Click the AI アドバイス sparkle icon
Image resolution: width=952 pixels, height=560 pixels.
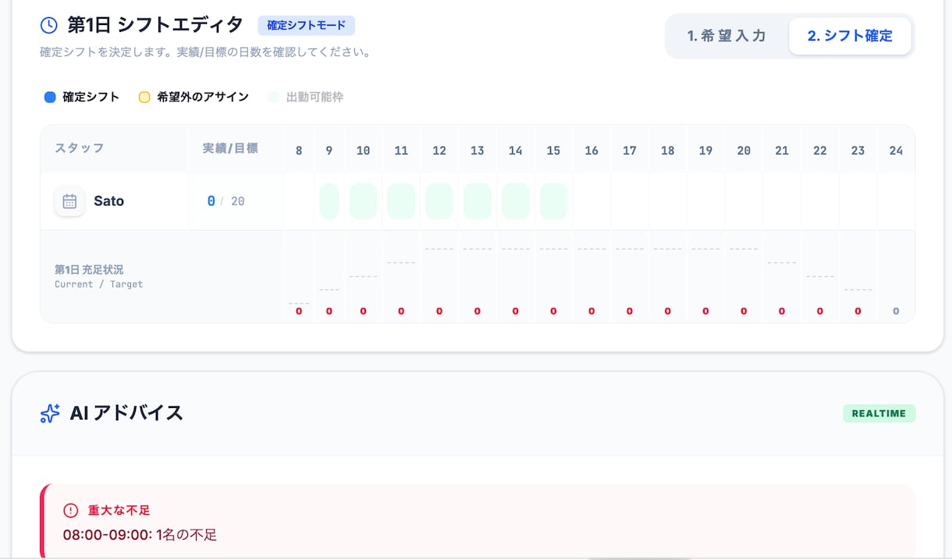coord(50,413)
